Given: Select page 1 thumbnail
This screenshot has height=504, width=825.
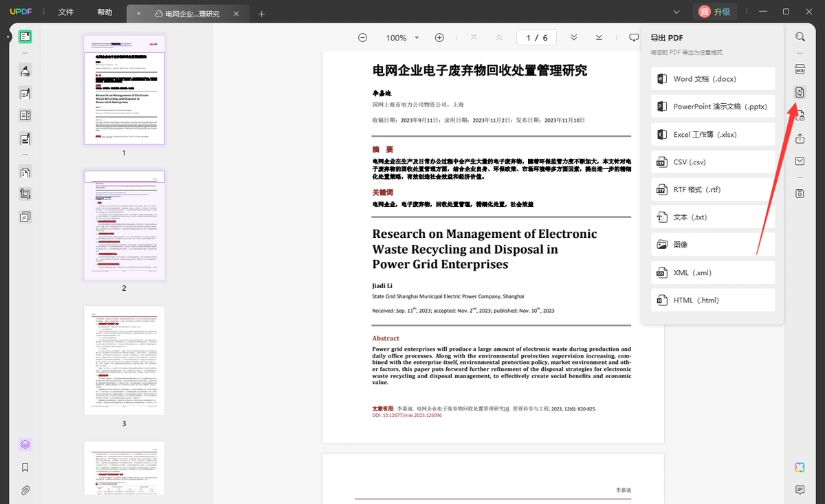Looking at the screenshot, I should coord(124,89).
